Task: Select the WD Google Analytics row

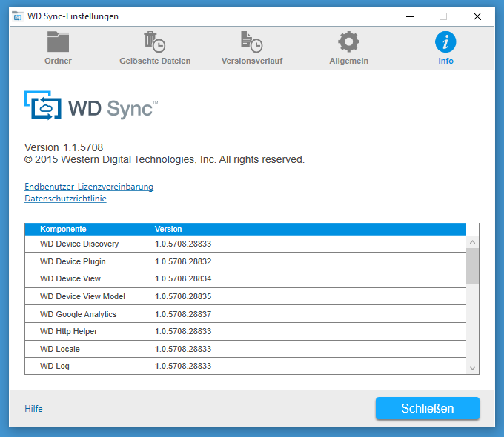Action: point(245,314)
